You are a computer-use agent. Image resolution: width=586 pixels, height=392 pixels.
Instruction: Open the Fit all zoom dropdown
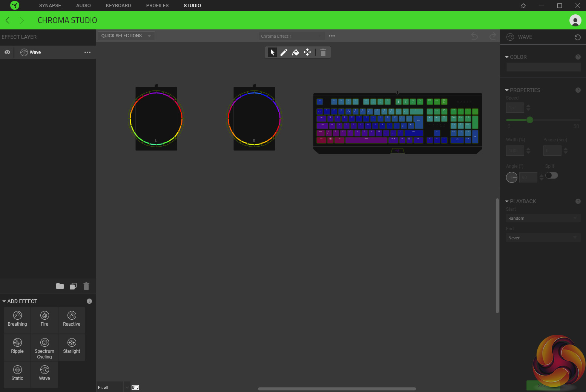(x=114, y=387)
